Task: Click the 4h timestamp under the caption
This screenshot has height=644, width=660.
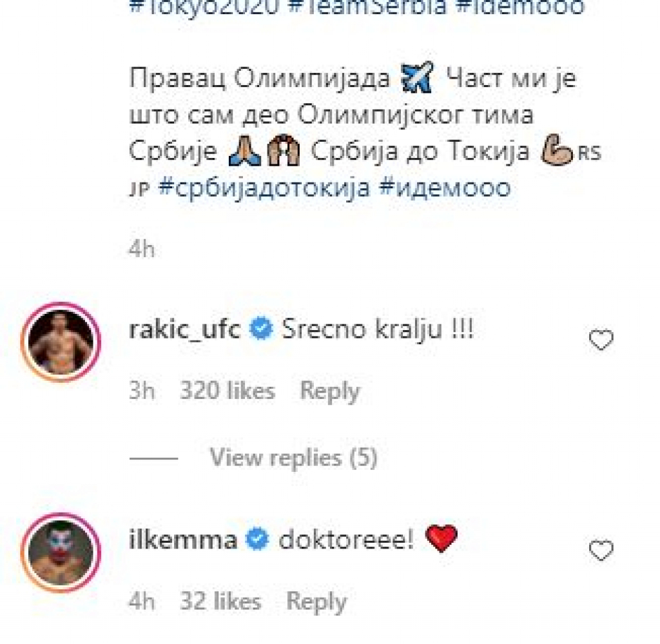Action: [142, 248]
